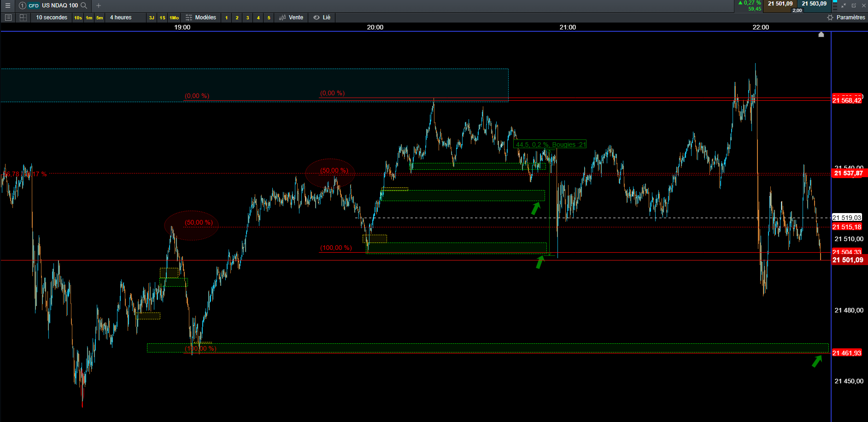Select the 1m timeframe shortcut

click(x=89, y=18)
